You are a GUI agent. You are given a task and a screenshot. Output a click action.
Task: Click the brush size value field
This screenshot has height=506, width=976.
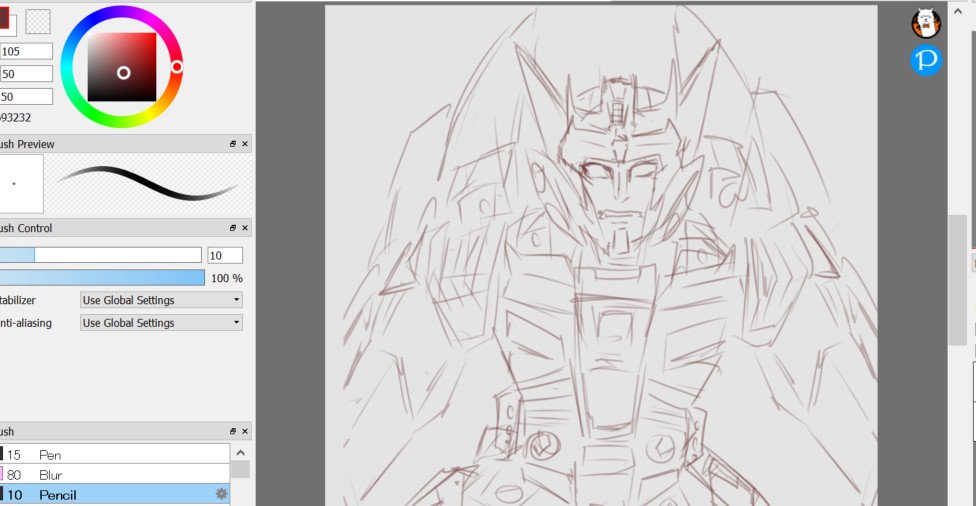click(x=225, y=255)
